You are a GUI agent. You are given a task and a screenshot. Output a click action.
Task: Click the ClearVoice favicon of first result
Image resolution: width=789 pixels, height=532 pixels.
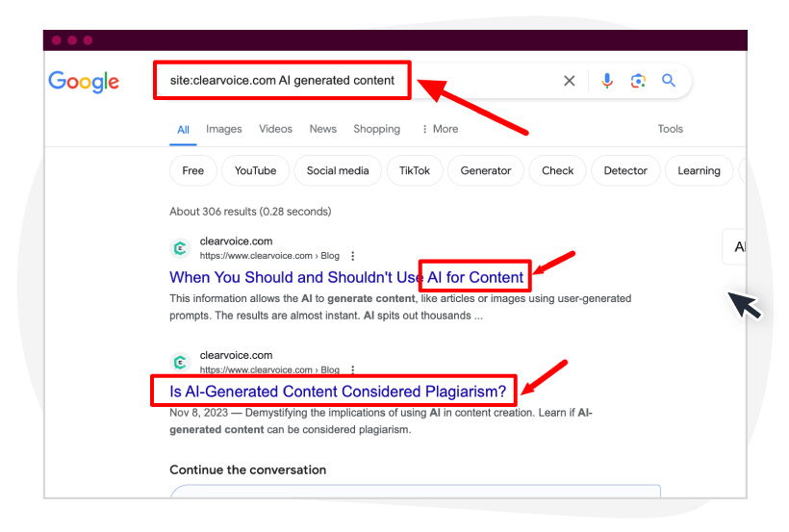[x=180, y=248]
